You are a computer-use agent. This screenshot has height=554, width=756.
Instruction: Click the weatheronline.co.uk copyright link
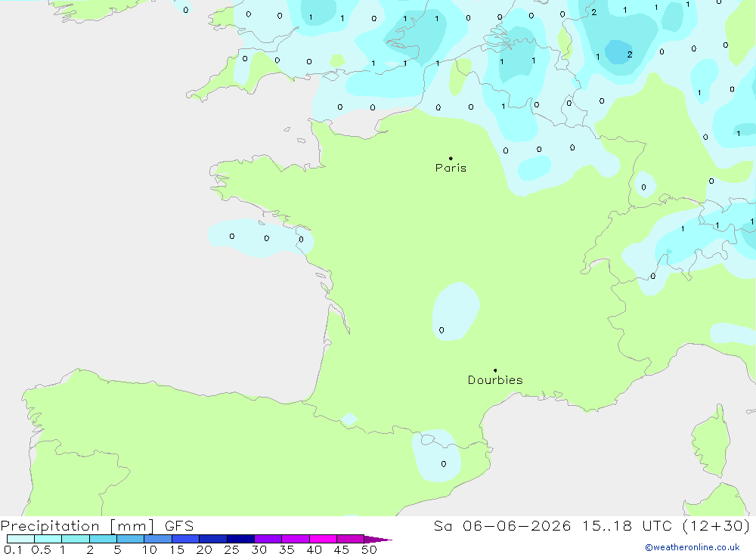point(692,547)
